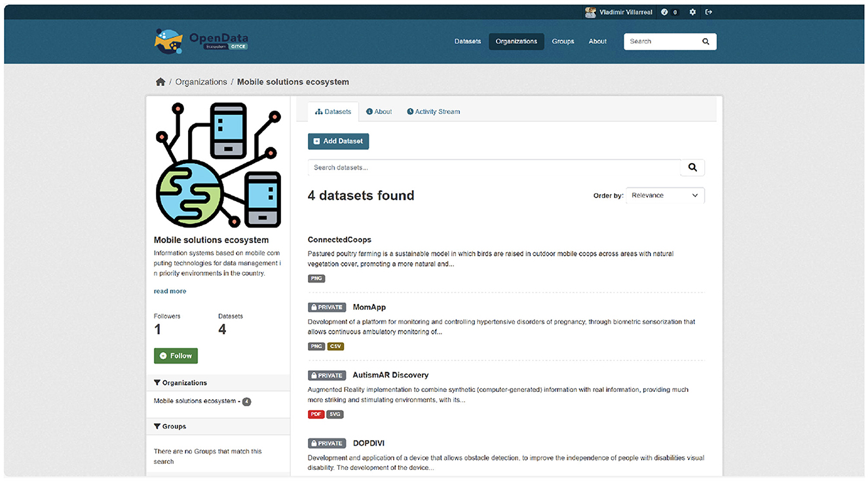Click the PNG tag under MomApp
Screen dimensions: 868x481
tap(316, 346)
